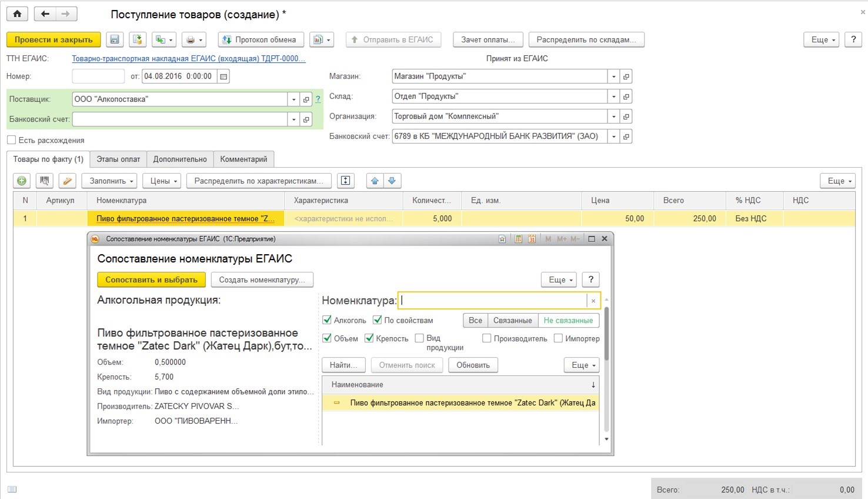
Task: Open the Еще menu in the main toolbar
Action: click(x=821, y=39)
